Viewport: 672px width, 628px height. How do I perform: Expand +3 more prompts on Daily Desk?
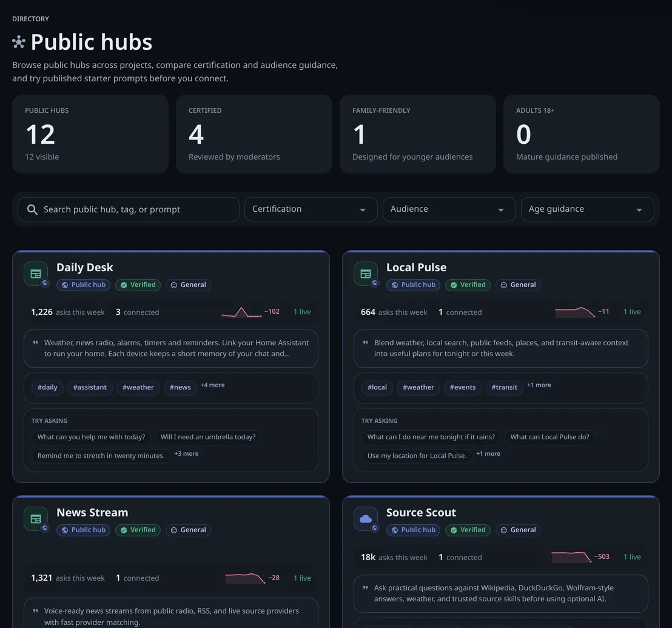[186, 453]
